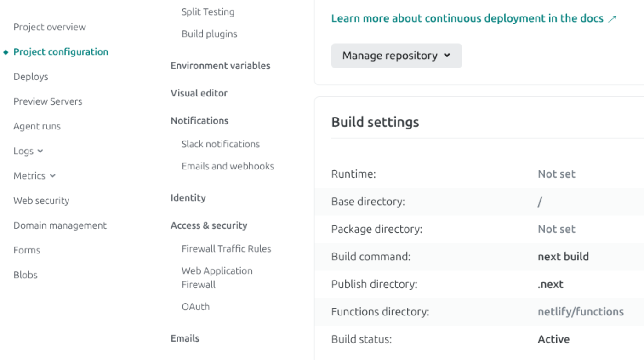Viewport: 644px width, 360px height.
Task: Open the Manage repository dropdown
Action: point(396,55)
